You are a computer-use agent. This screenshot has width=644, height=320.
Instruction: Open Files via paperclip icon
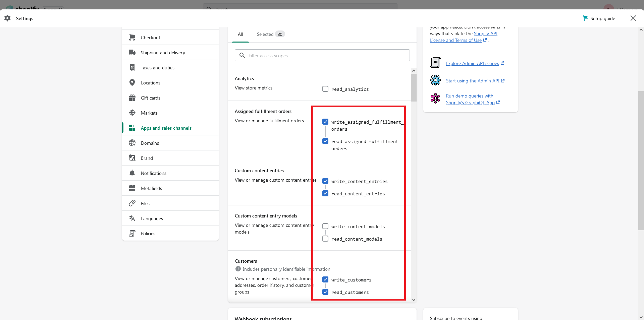132,203
